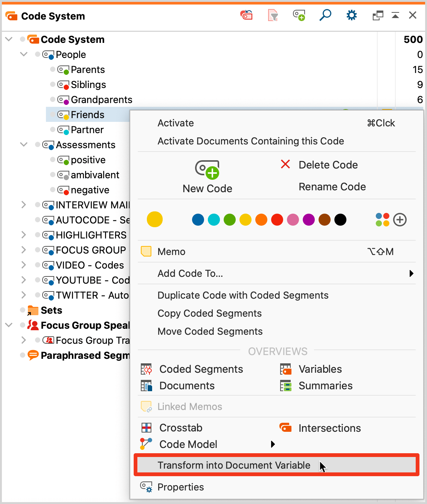Click the Crosstab grid icon
Image resolution: width=427 pixels, height=504 pixels.
coord(146,428)
